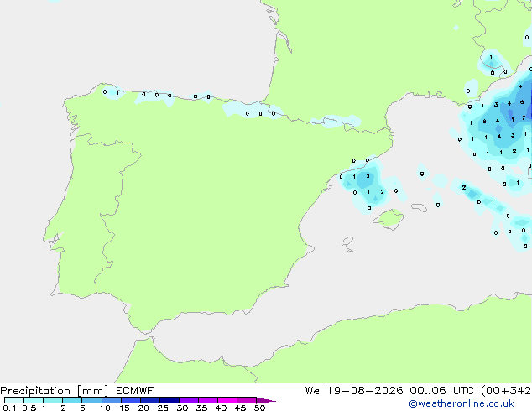Click the 20 mm legend color box
Viewport: 532px width, 411px height.
pyautogui.click(x=150, y=400)
